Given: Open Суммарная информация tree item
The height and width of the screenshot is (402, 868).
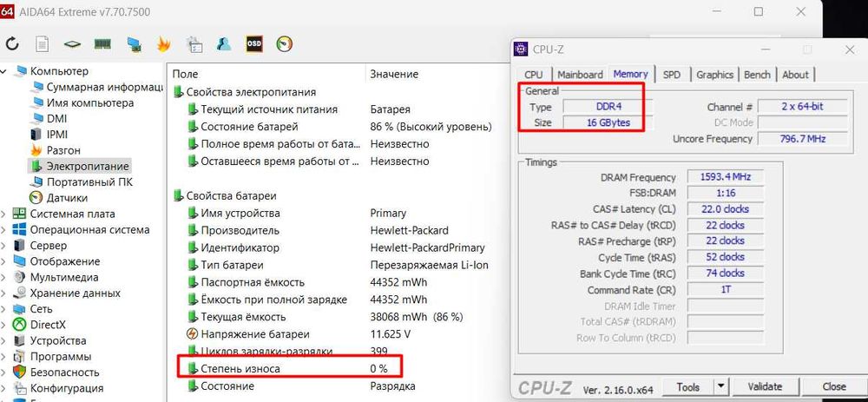Looking at the screenshot, I should pos(104,87).
